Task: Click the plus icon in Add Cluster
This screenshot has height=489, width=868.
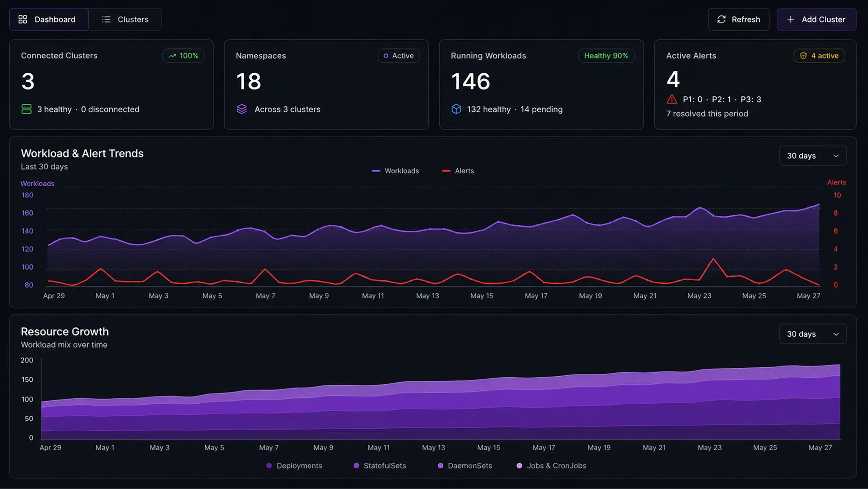Action: 790,20
